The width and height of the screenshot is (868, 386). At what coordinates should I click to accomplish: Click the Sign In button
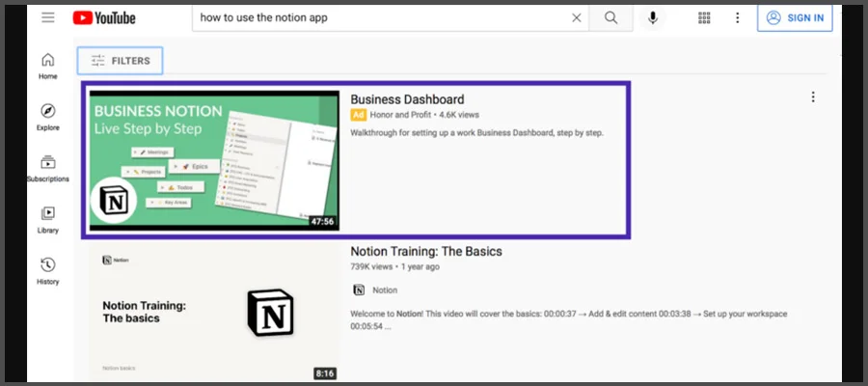point(796,17)
